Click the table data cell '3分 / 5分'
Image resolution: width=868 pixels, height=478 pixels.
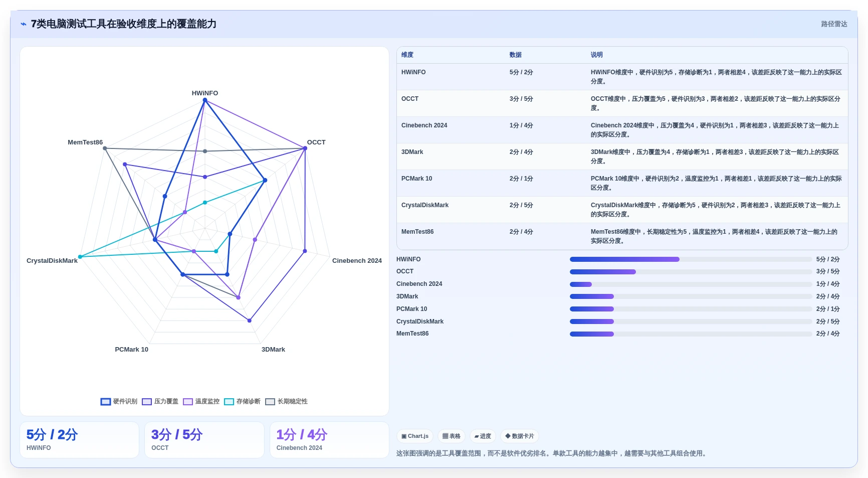[521, 99]
